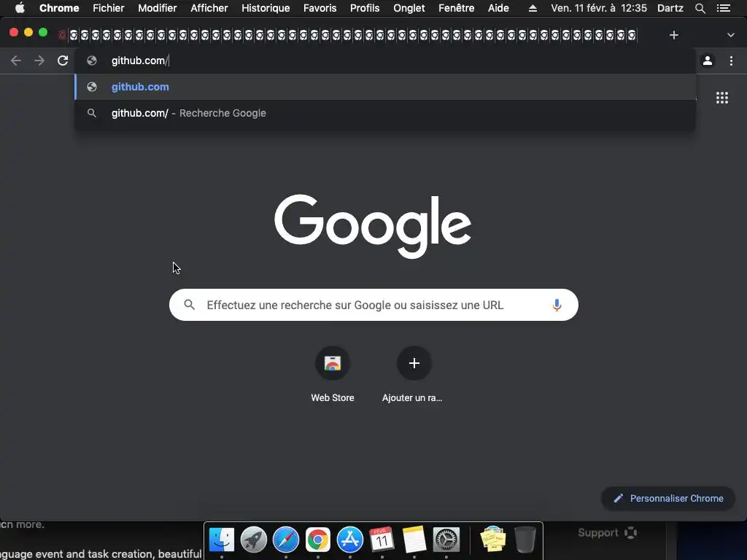Screen dimensions: 747x560
Task: Open the Modifier menu
Action: tap(158, 8)
